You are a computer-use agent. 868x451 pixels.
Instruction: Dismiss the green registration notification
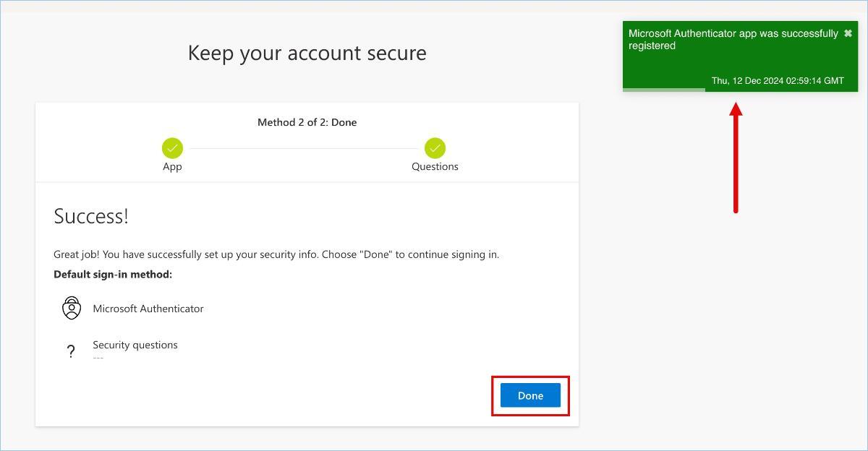[848, 33]
